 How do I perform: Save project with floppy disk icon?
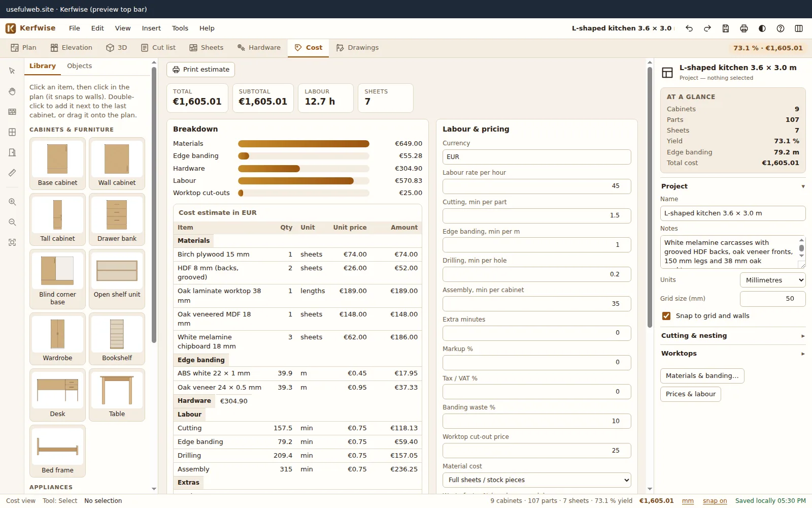(x=726, y=28)
